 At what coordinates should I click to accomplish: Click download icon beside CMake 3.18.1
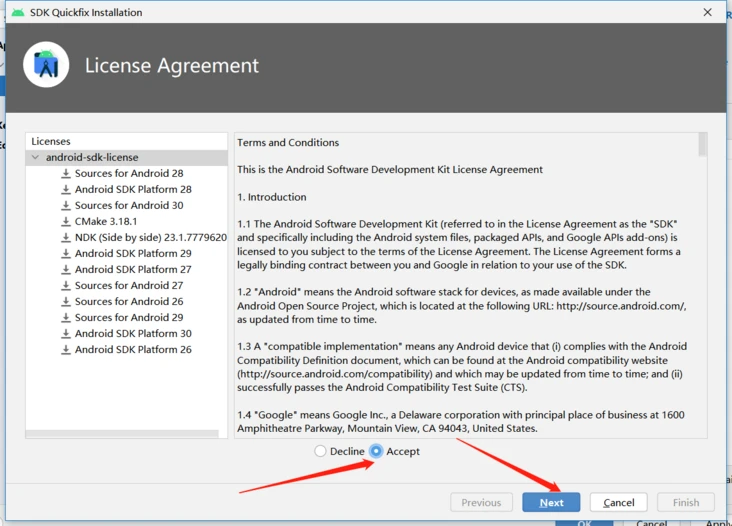tap(66, 221)
